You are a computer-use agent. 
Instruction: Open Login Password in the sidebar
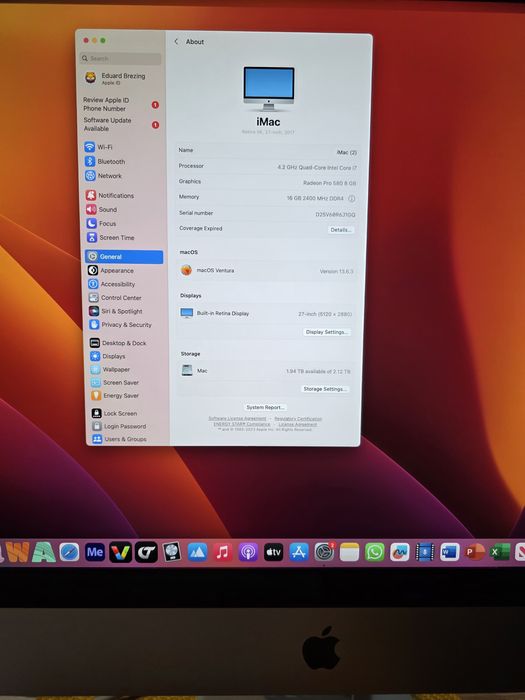119,426
